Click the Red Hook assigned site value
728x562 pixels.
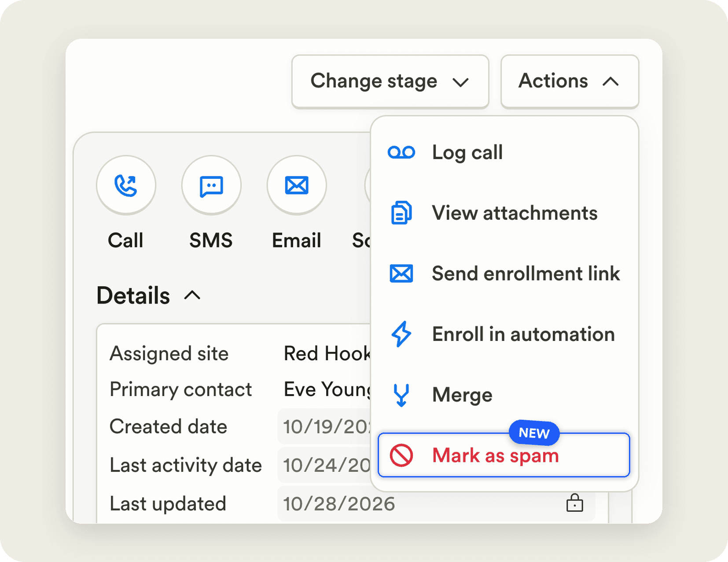click(x=327, y=354)
